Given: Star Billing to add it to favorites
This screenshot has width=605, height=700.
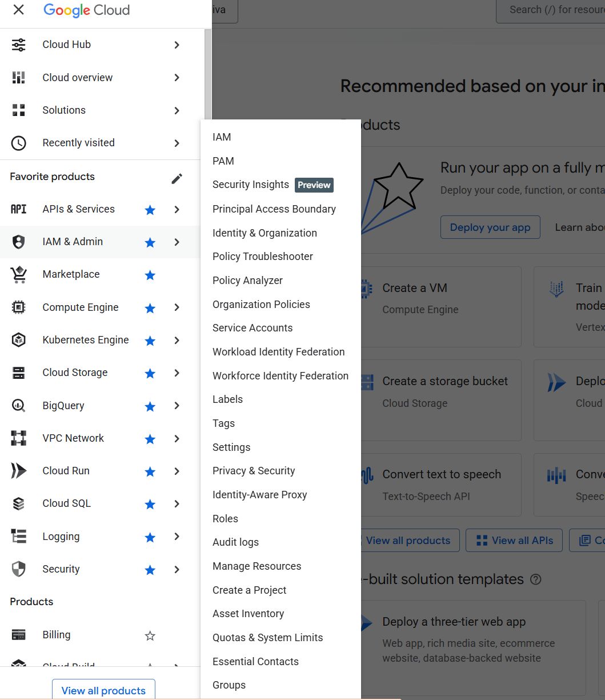Looking at the screenshot, I should (x=150, y=635).
